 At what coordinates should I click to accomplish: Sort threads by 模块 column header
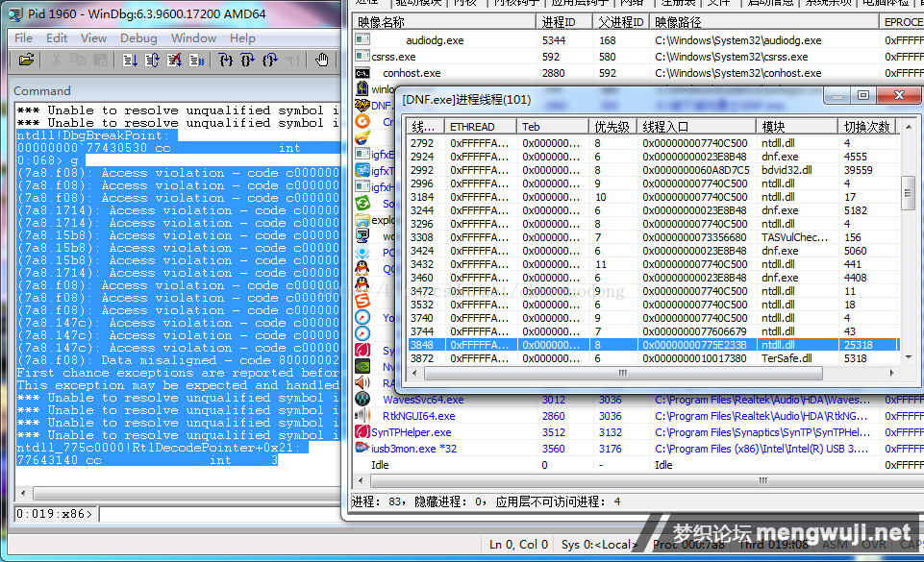(x=797, y=127)
